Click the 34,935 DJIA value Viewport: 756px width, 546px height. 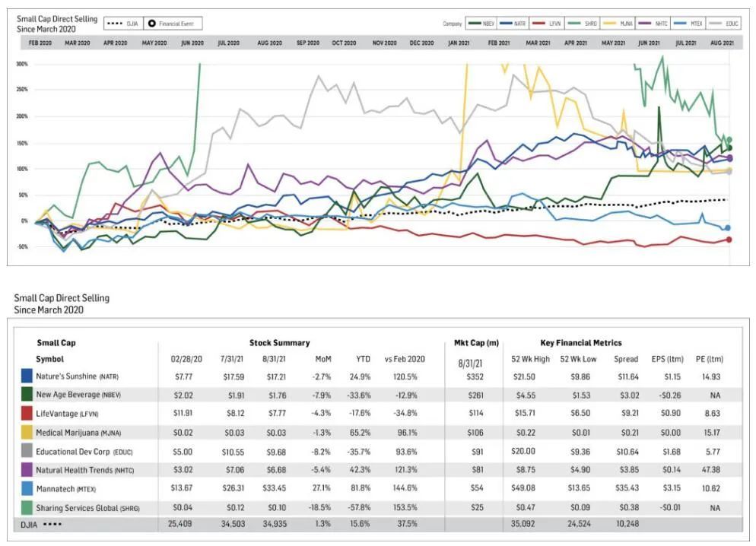pyautogui.click(x=275, y=523)
